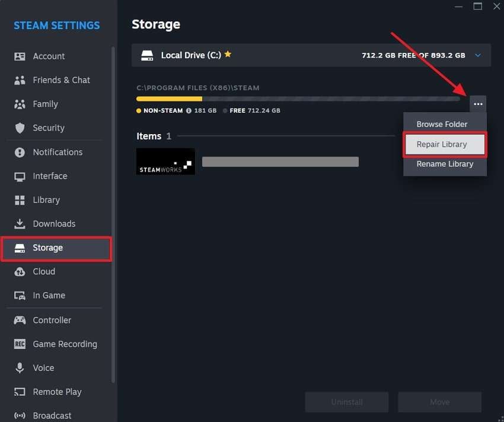Switch to Interface settings
Image resolution: width=504 pixels, height=422 pixels.
coord(56,176)
